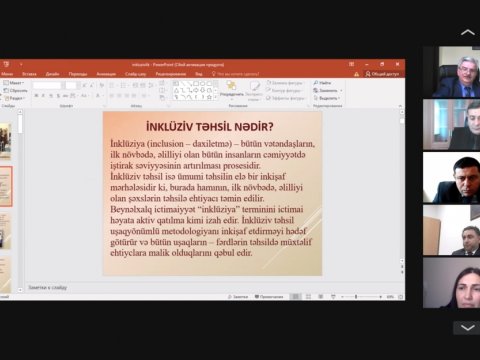Open the Макет (Layout) dropdown
Image resolution: width=480 pixels, height=360 pixels.
click(x=13, y=83)
